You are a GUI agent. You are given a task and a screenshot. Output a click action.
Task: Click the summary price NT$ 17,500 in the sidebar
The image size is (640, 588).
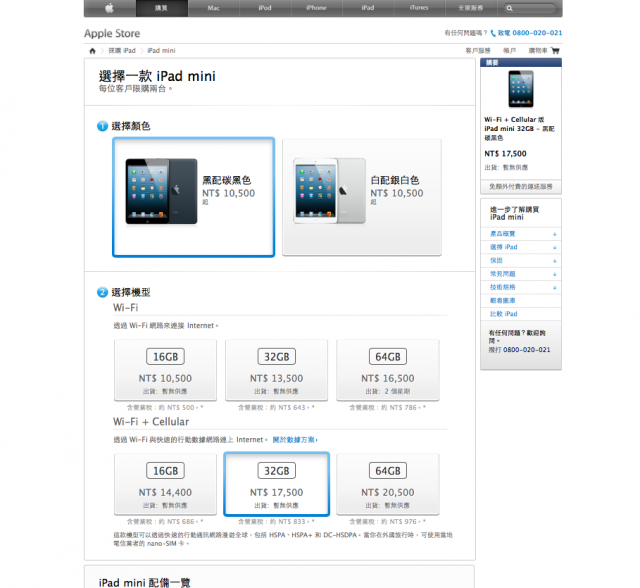tap(505, 154)
